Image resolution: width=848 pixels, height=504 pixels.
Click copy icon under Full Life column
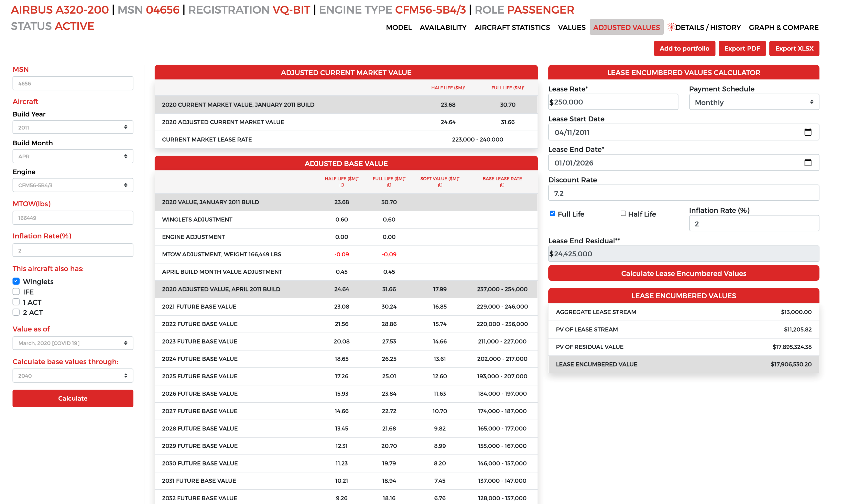[x=389, y=185]
